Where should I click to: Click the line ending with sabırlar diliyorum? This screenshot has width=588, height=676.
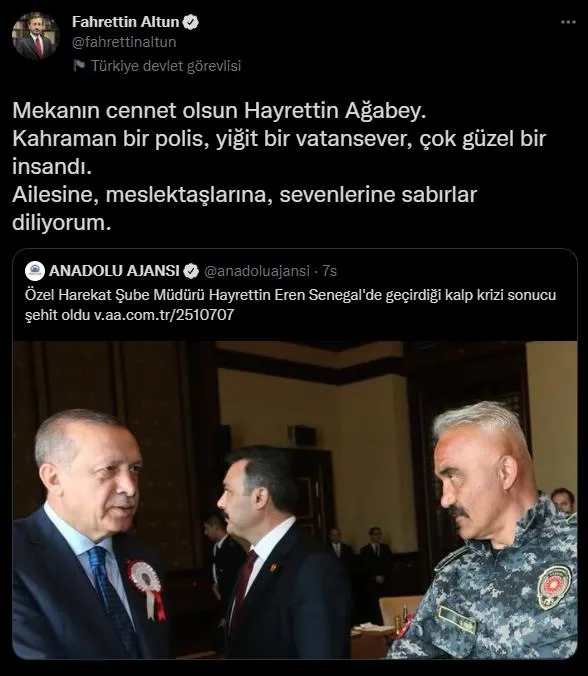click(244, 208)
